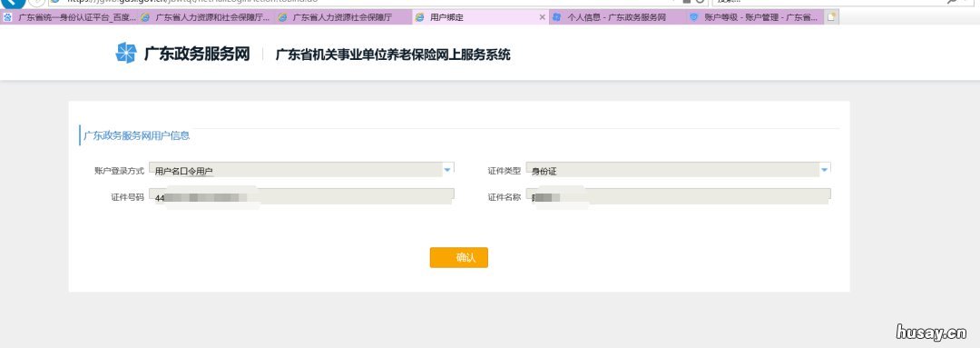Open the 证件类型 dropdown arrow

(824, 169)
